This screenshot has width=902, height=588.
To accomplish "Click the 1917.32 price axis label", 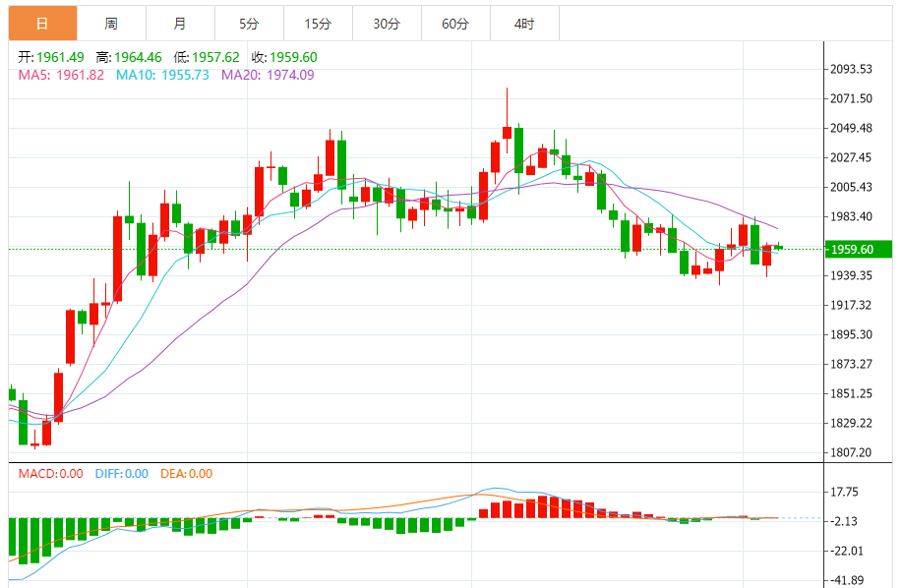I will click(852, 305).
